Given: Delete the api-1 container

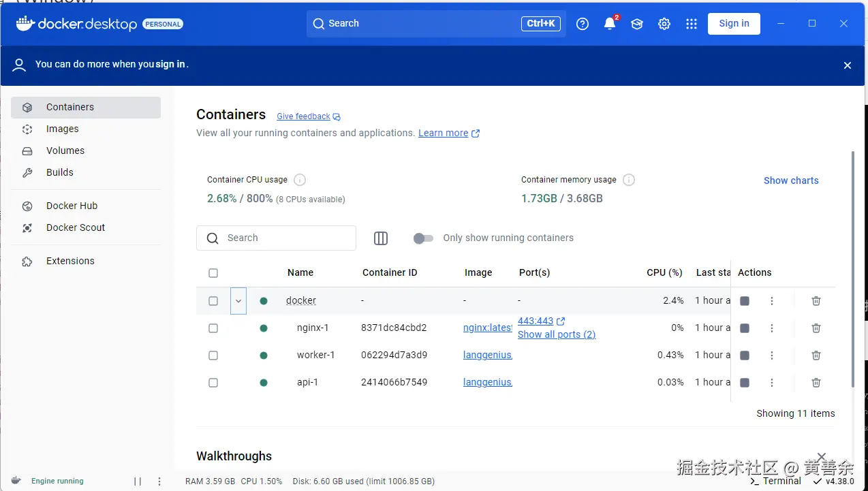Looking at the screenshot, I should click(x=816, y=383).
